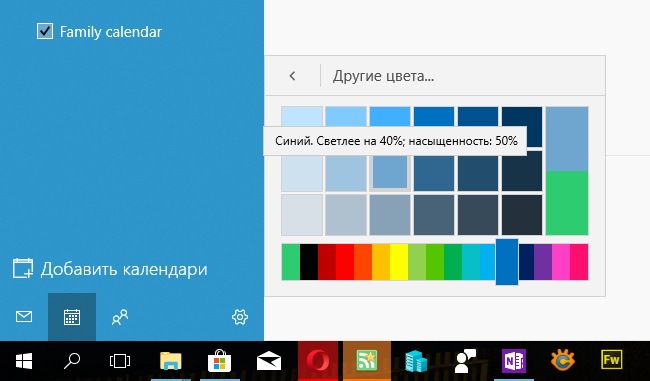650x381 pixels.
Task: Uncheck the Family calendar checkbox
Action: tap(45, 31)
